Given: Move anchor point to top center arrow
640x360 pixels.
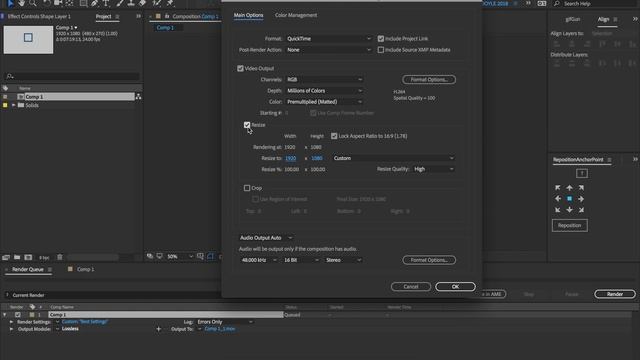Looking at the screenshot, I should [569, 188].
